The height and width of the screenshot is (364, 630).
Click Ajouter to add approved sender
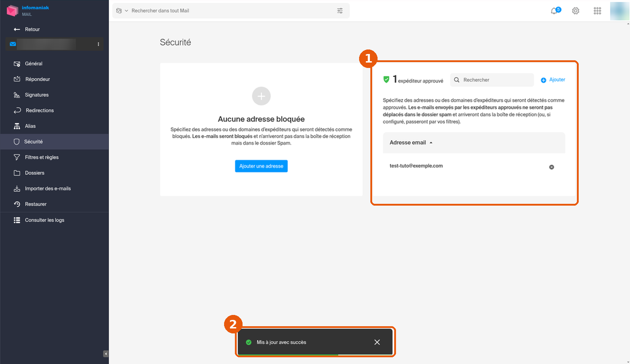click(x=553, y=80)
